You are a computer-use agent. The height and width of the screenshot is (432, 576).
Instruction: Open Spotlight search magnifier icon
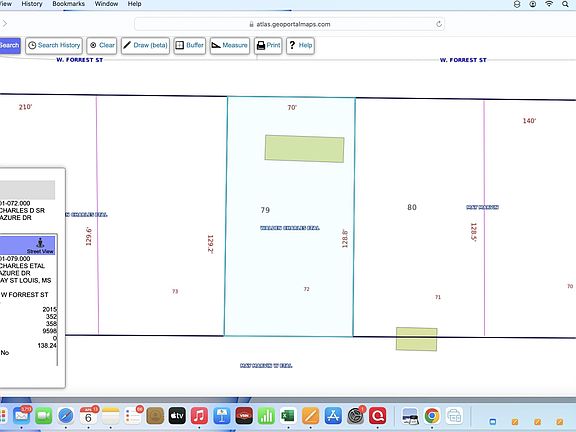pos(565,4)
